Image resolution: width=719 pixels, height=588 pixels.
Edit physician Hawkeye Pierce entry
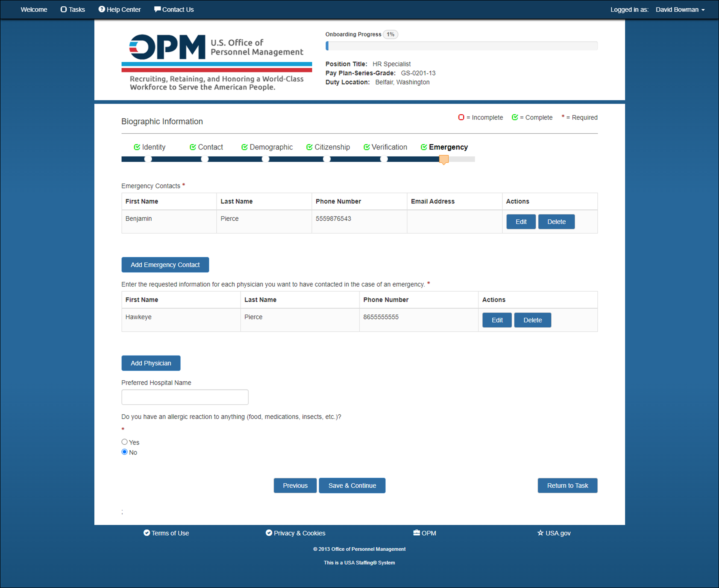[497, 320]
